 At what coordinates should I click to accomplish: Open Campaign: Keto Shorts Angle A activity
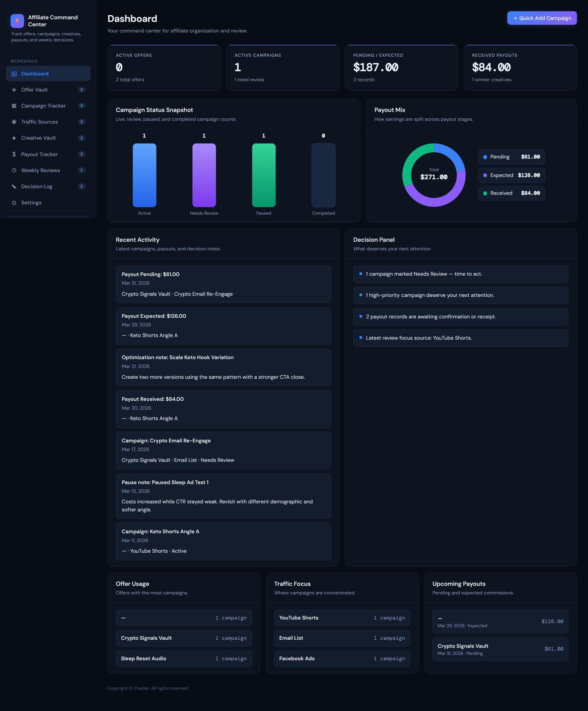tap(223, 541)
